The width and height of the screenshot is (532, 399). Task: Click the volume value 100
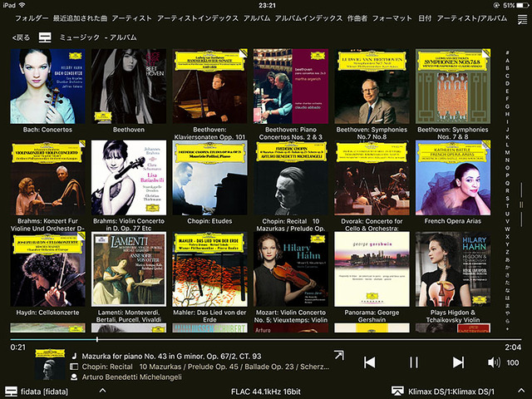coord(513,362)
